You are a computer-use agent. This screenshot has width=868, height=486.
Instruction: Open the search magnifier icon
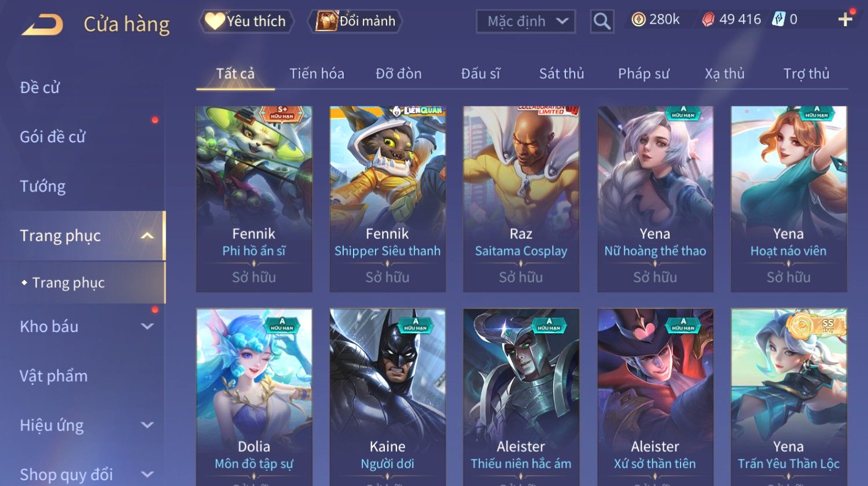pos(602,22)
